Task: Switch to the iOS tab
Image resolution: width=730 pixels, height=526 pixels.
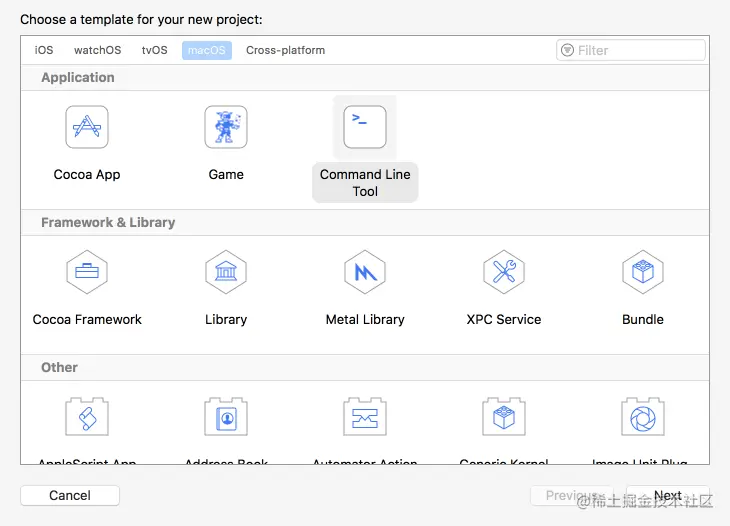Action: tap(44, 50)
